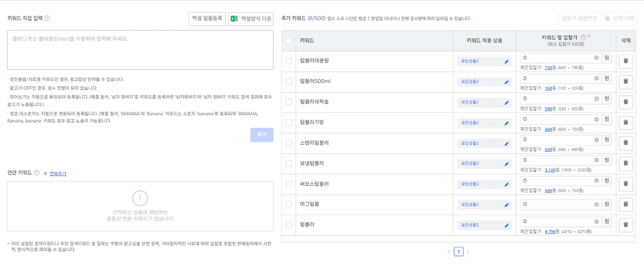
Task: Click help icon next to 키워드 별 입찰가
Action: pyautogui.click(x=583, y=37)
